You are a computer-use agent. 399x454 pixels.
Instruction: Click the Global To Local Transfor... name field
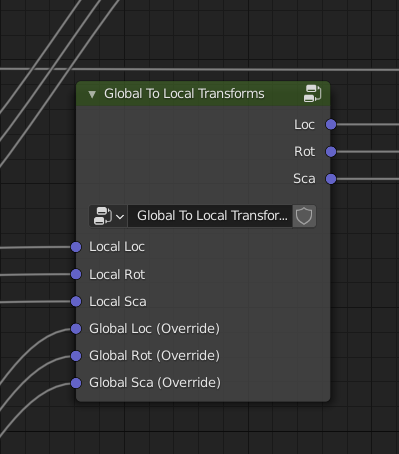210,216
